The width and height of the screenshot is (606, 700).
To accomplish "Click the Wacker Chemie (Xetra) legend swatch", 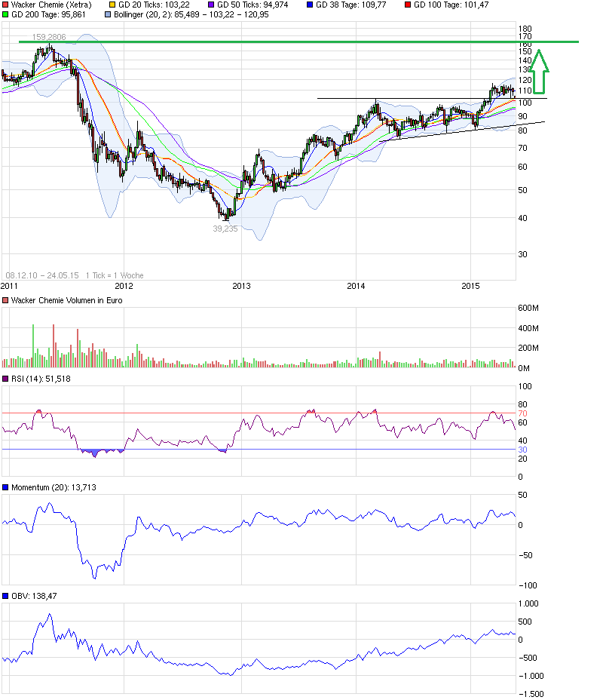I will tap(6, 5).
